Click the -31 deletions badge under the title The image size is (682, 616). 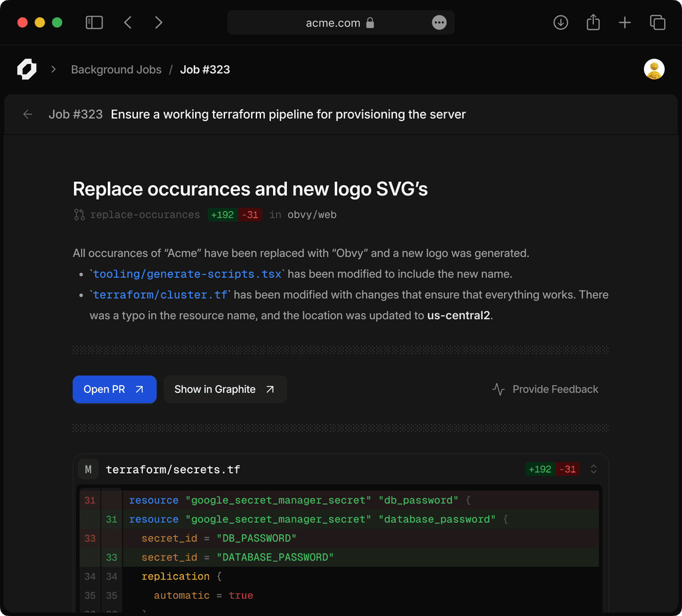tap(250, 215)
